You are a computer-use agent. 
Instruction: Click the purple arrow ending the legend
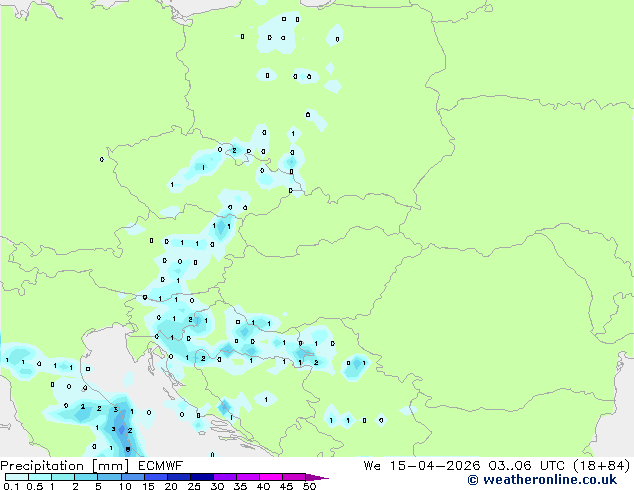(x=317, y=477)
